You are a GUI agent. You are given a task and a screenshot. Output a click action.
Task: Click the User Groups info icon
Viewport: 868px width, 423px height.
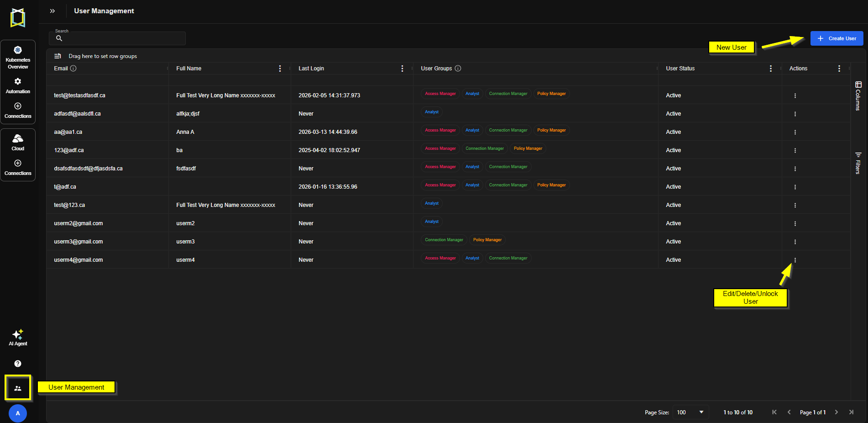[x=458, y=69]
